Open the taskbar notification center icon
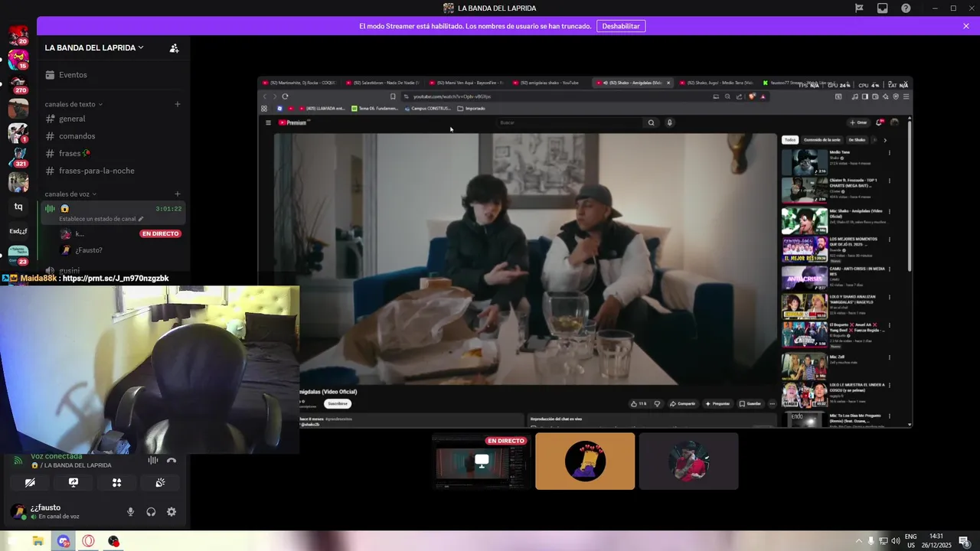980x551 pixels. tap(965, 541)
